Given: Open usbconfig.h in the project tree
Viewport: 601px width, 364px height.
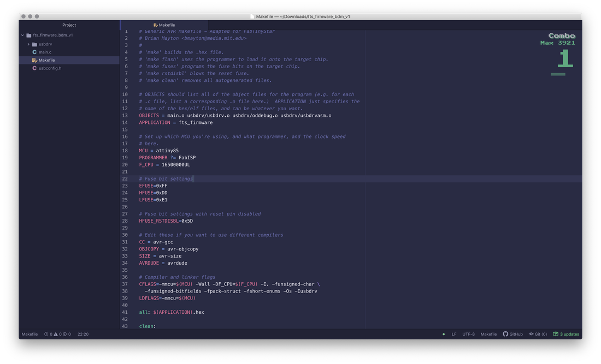Looking at the screenshot, I should pyautogui.click(x=50, y=68).
